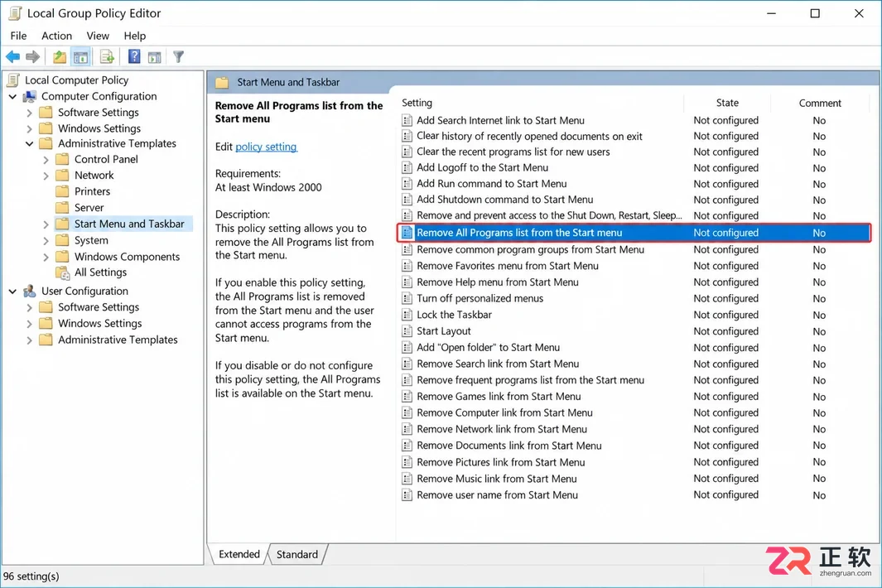Click the policy icon beside Remove Music link

[x=407, y=479]
